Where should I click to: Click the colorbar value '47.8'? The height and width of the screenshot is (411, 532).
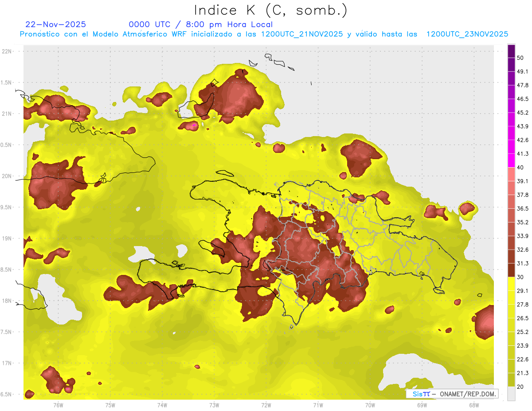click(523, 85)
